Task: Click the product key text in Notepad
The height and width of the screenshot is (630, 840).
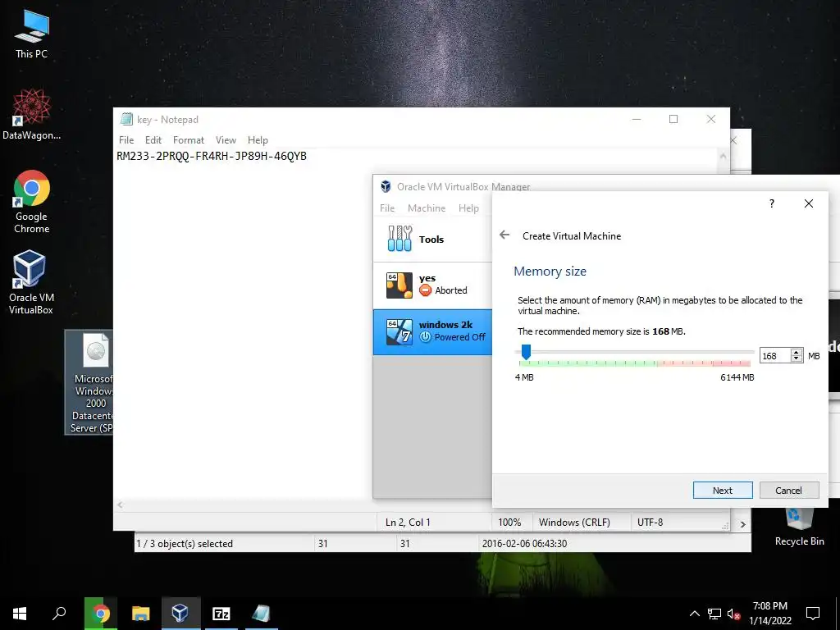Action: pyautogui.click(x=212, y=157)
